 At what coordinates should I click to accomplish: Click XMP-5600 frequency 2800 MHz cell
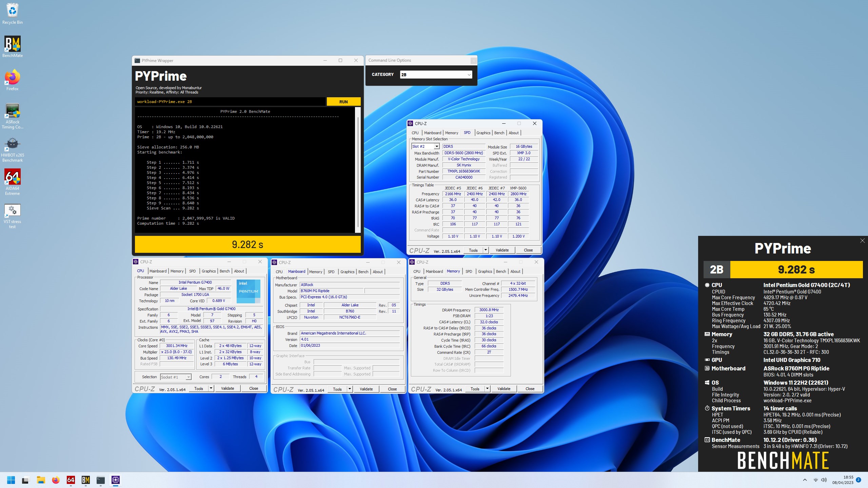[518, 194]
